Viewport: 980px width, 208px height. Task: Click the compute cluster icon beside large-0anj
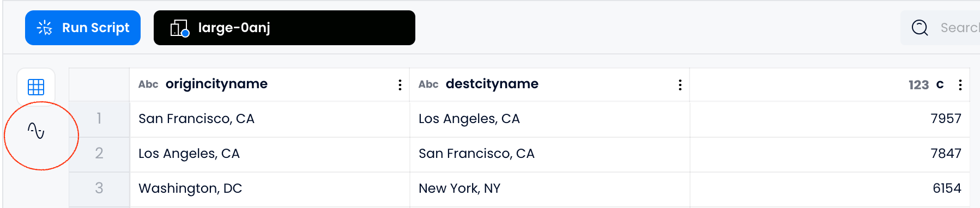click(180, 28)
